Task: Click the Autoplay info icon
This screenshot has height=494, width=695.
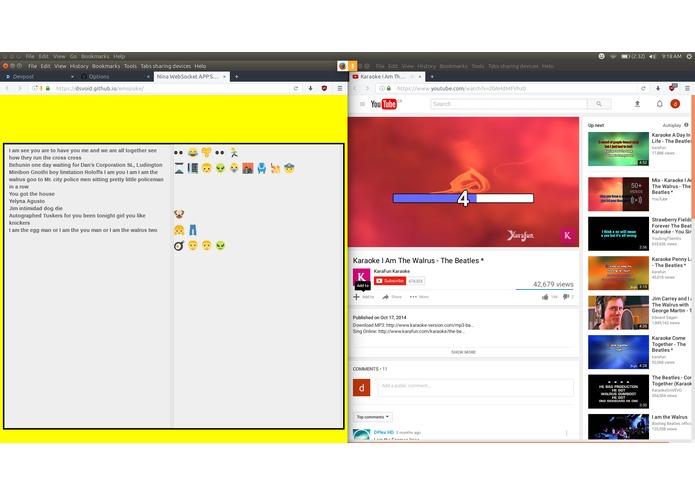Action: [686, 125]
